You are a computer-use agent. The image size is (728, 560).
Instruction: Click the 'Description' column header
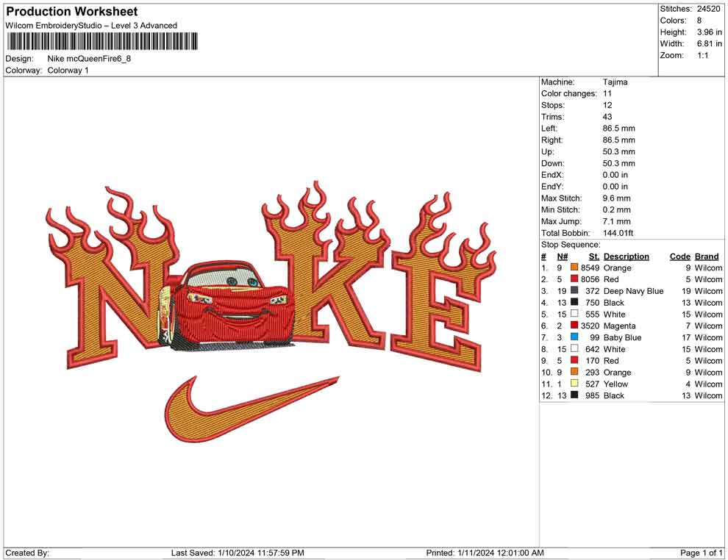(627, 256)
